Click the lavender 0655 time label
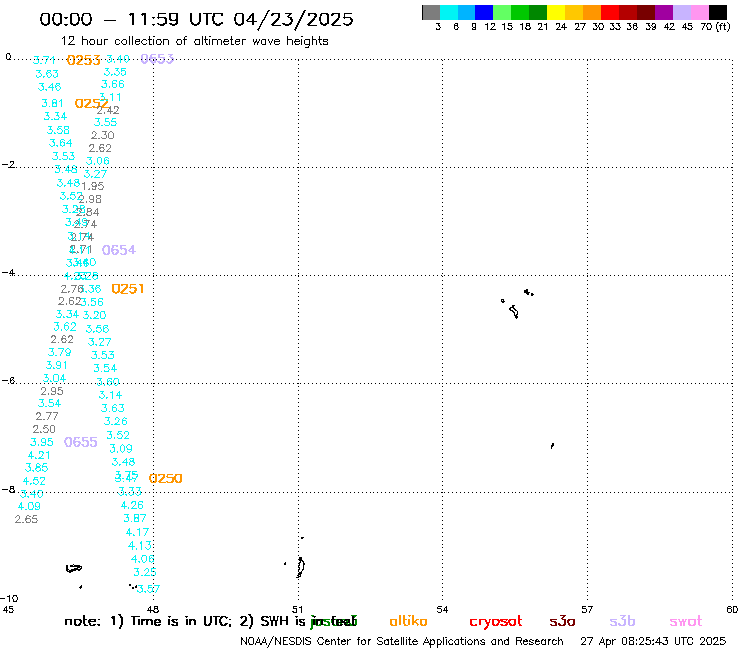Image resolution: width=740 pixels, height=650 pixels. click(81, 442)
